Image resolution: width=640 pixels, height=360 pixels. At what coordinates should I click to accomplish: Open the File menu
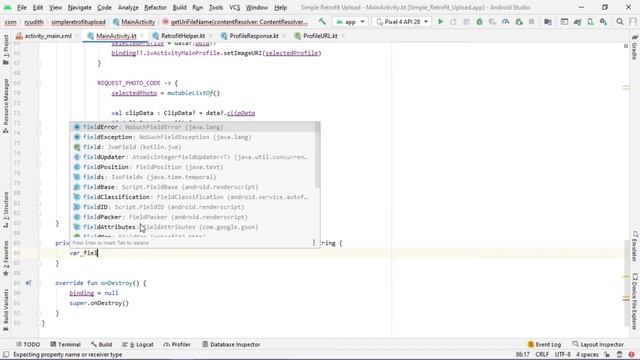pos(22,7)
